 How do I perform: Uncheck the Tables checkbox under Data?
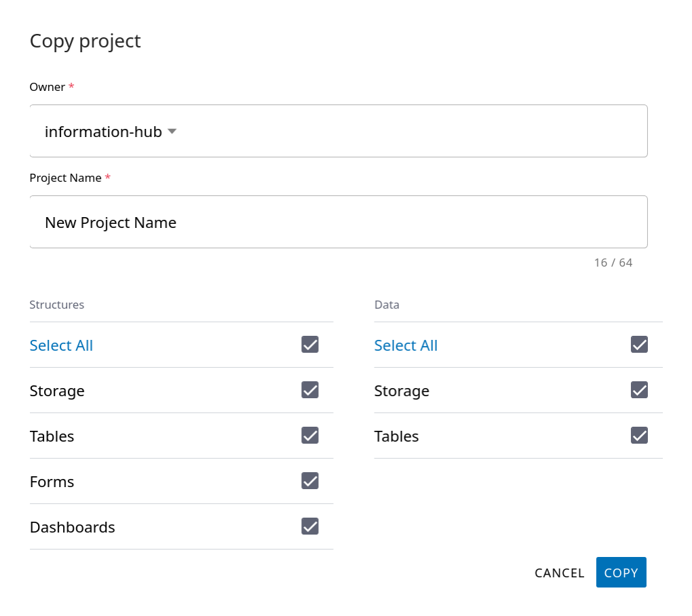tap(639, 436)
